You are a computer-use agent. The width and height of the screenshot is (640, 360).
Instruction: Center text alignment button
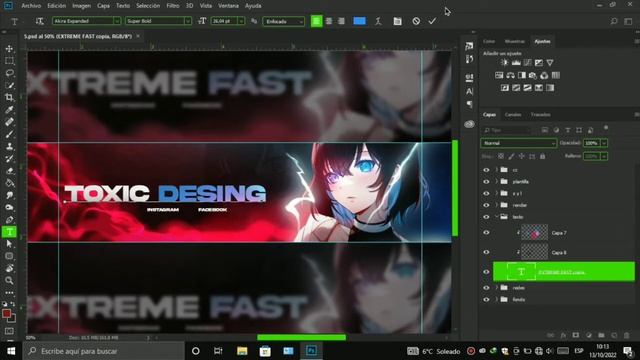pyautogui.click(x=329, y=21)
